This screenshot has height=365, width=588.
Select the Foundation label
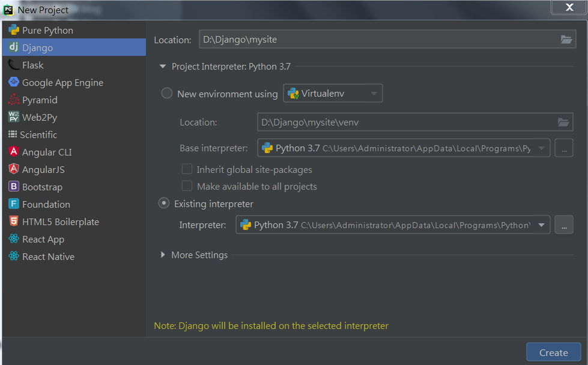click(46, 205)
